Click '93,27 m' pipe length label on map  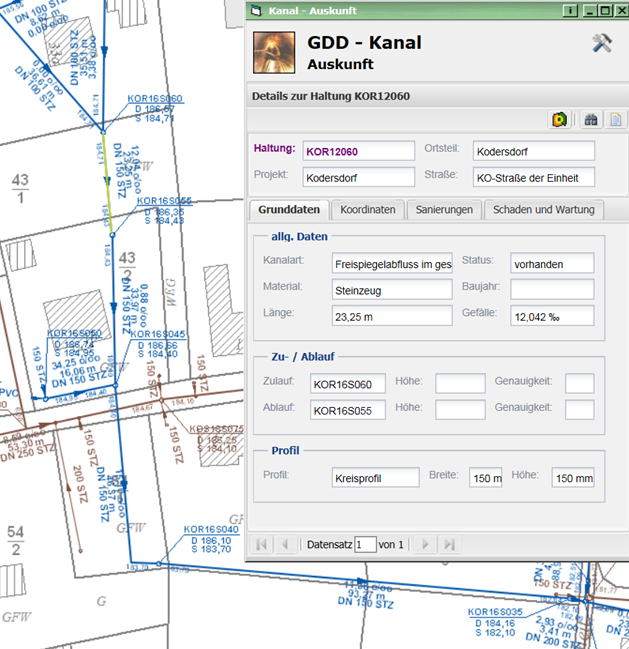pyautogui.click(x=366, y=595)
